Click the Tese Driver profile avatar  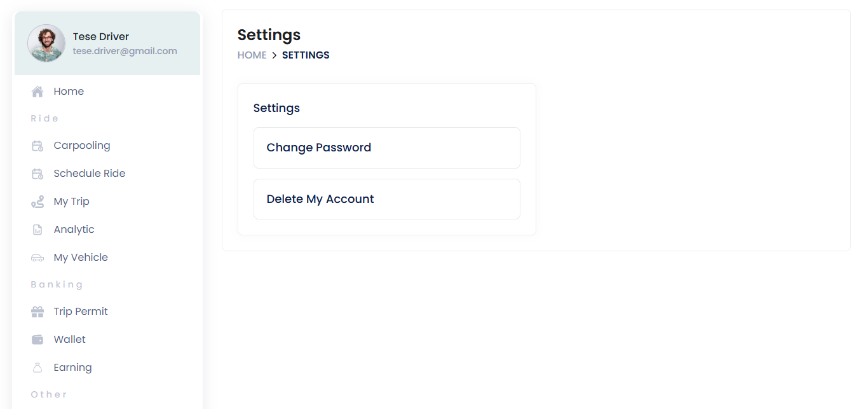pos(46,43)
